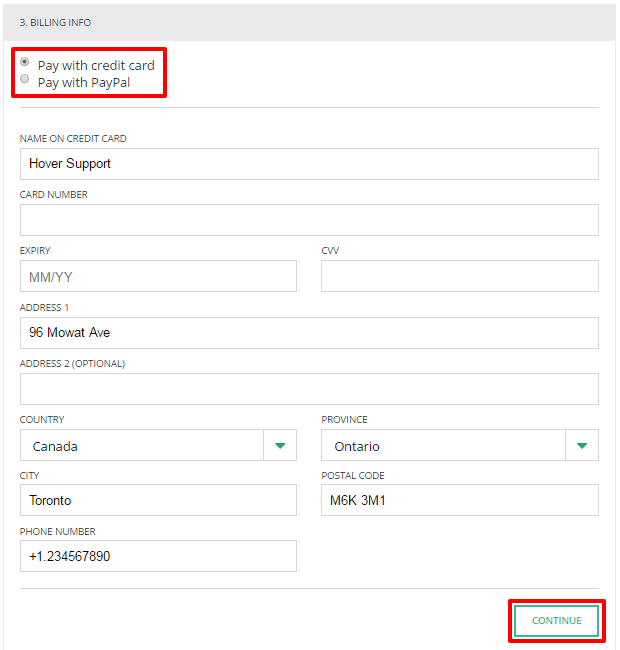
Task: Focus the City field containing Toronto
Action: click(158, 500)
